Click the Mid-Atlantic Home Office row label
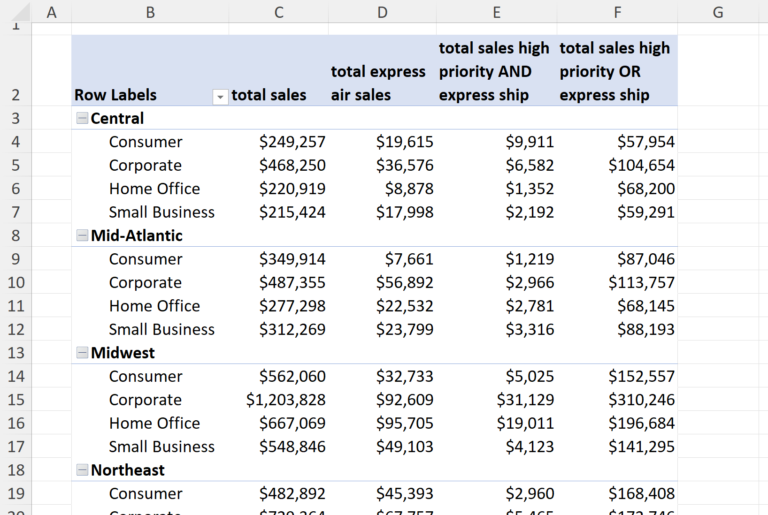768x515 pixels. (154, 306)
